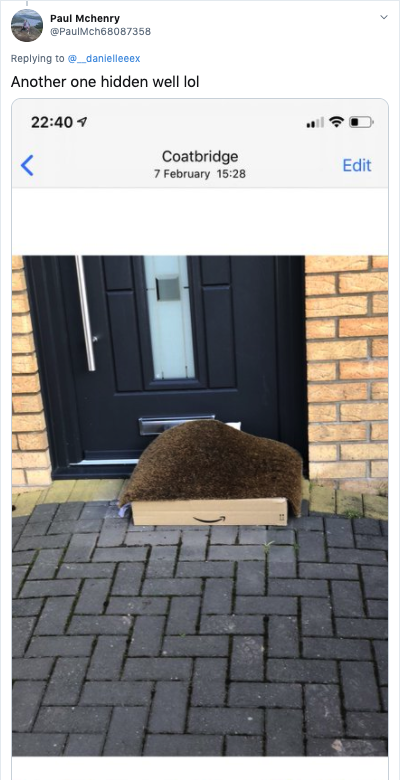
Task: Click the frosted glass door window
Action: [x=169, y=317]
